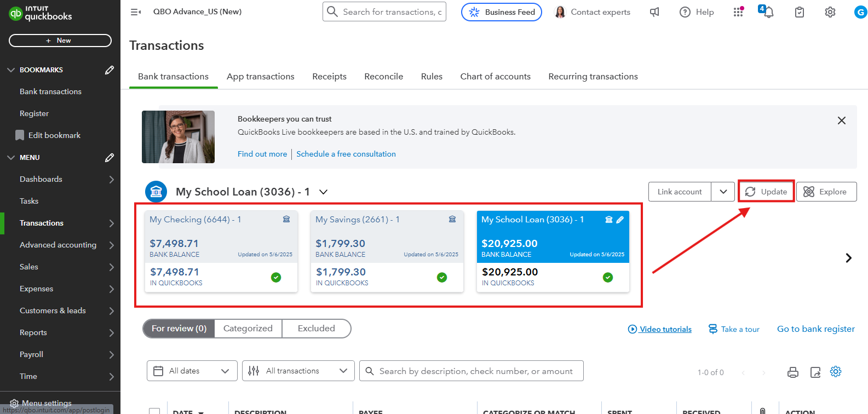Edit bookmarks with pencil icon
The image size is (868, 414).
110,70
